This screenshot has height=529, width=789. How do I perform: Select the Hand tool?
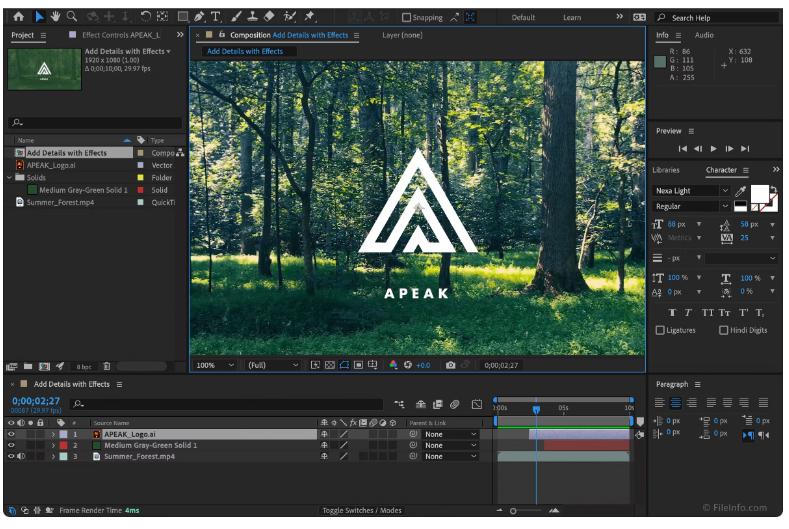55,17
